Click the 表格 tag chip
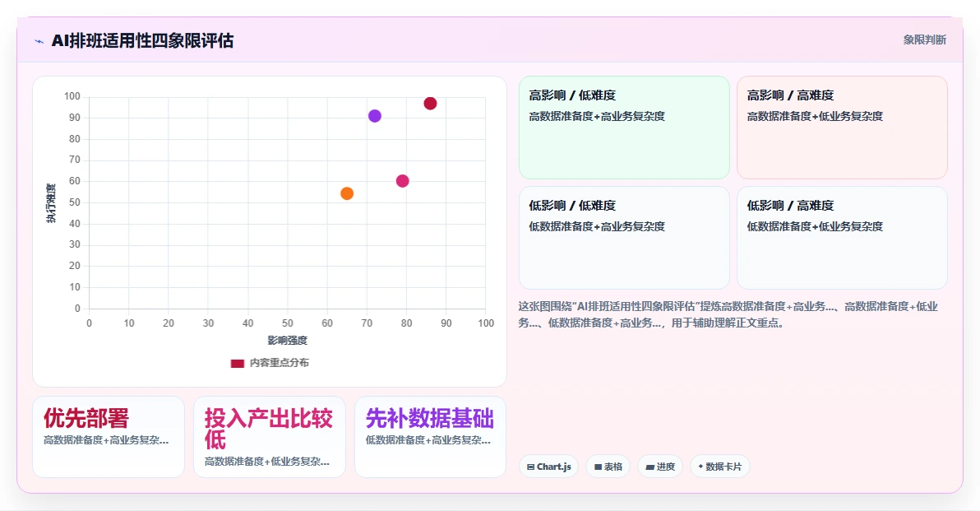 pyautogui.click(x=608, y=467)
